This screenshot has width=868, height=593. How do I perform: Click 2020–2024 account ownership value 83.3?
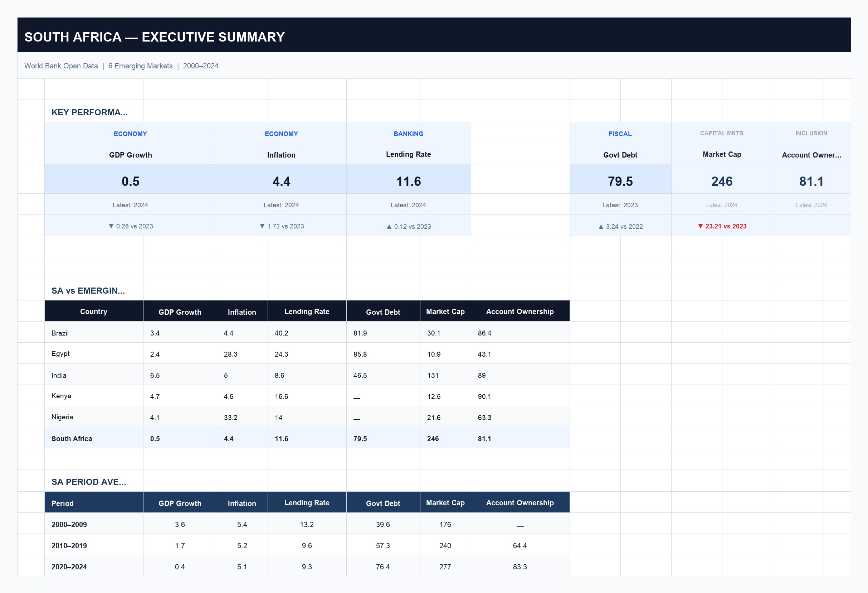click(x=520, y=567)
